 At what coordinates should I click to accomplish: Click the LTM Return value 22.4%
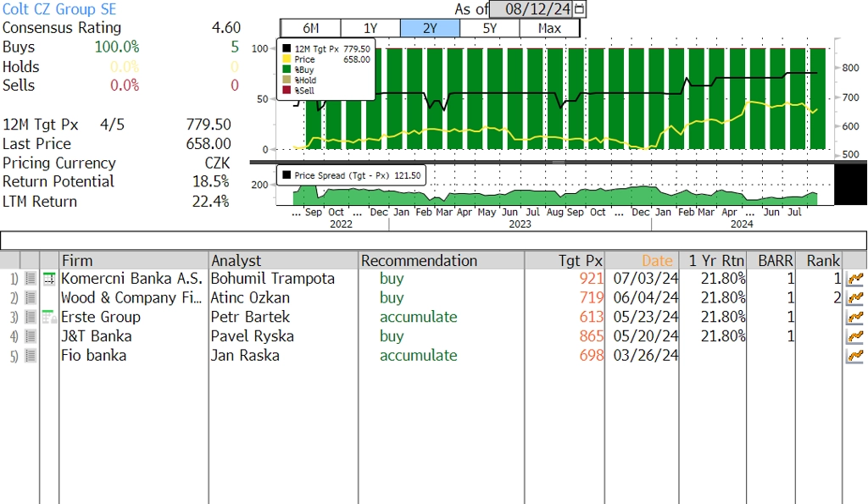pos(211,202)
